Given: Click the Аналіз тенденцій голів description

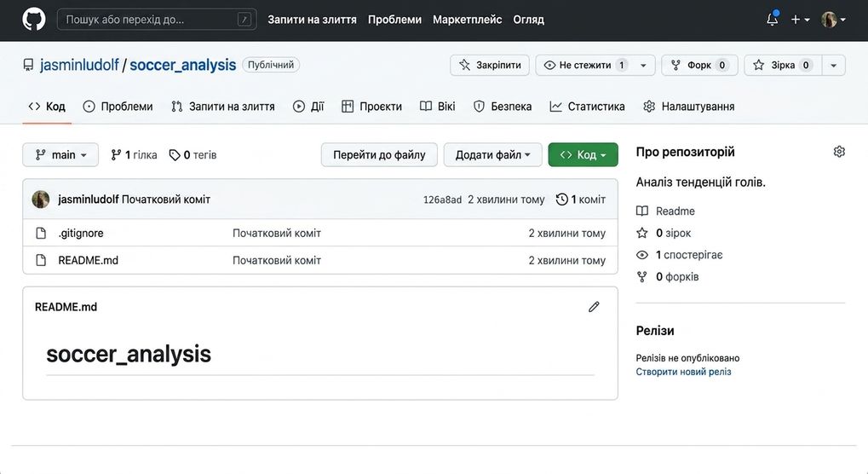Looking at the screenshot, I should (x=701, y=182).
